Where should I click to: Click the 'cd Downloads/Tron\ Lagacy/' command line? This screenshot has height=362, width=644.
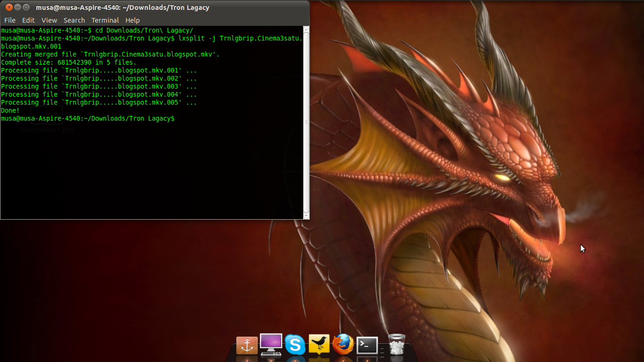click(x=97, y=30)
